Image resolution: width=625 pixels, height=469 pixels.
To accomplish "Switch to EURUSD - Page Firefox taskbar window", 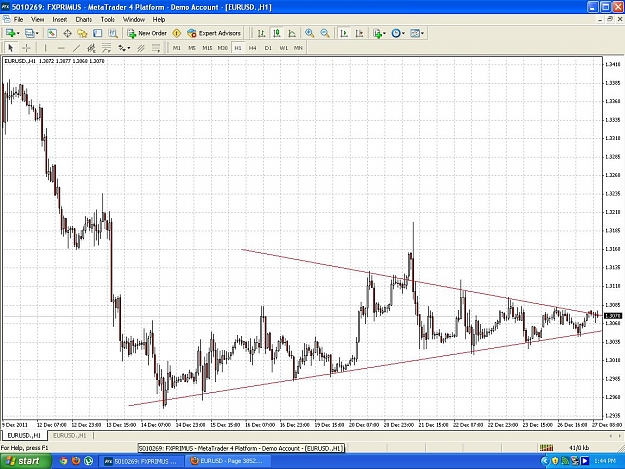I will click(228, 461).
